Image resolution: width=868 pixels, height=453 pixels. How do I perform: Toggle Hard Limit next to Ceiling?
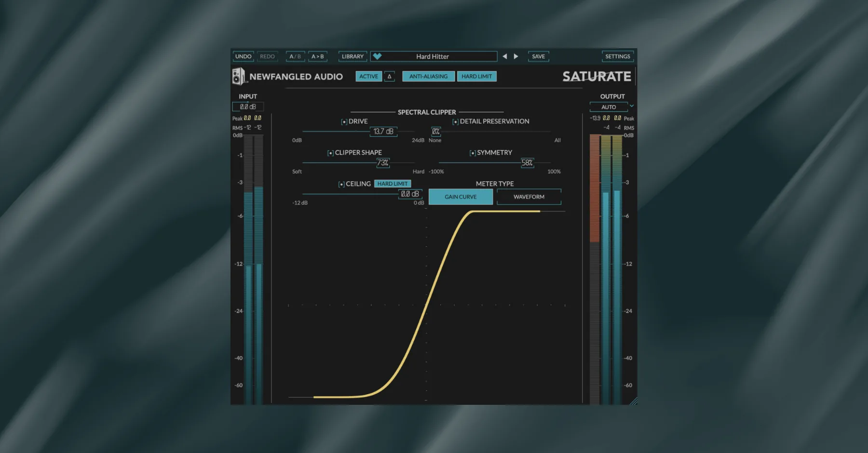(x=393, y=184)
